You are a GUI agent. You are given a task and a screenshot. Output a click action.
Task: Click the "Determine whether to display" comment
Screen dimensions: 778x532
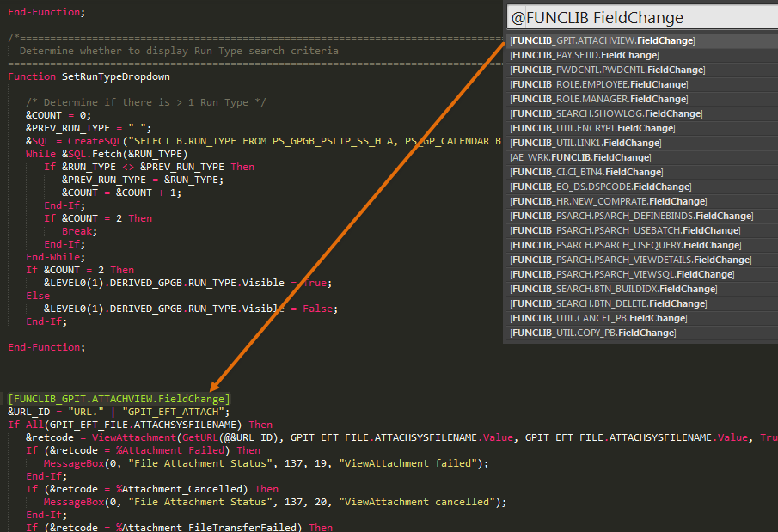(179, 51)
